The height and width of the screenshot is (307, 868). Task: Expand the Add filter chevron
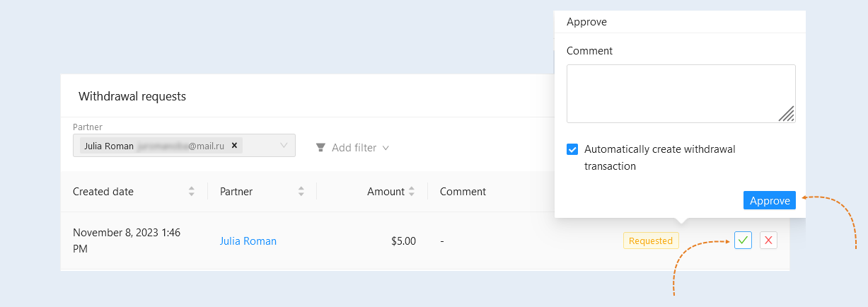coord(386,148)
